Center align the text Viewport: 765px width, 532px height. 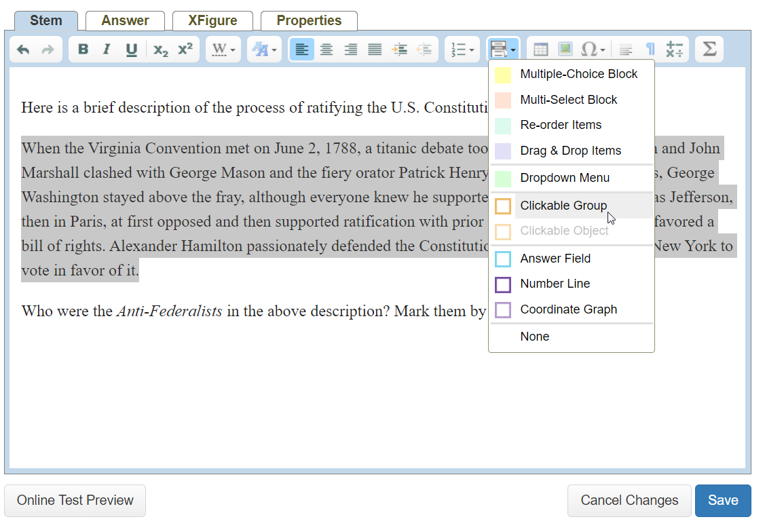point(326,50)
